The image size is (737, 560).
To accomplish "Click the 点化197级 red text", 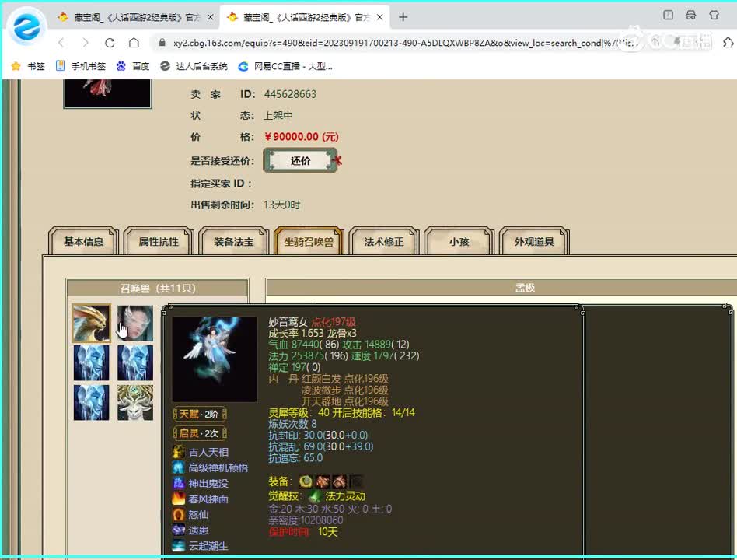I will pos(334,322).
